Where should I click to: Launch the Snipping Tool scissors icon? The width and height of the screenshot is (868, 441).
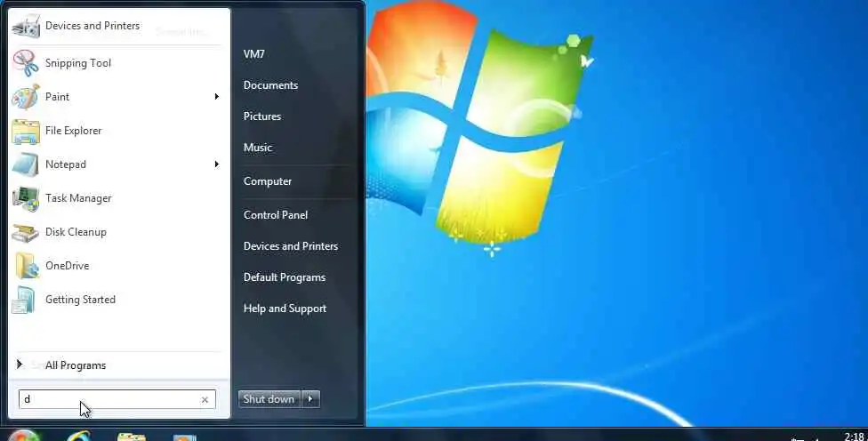26,63
